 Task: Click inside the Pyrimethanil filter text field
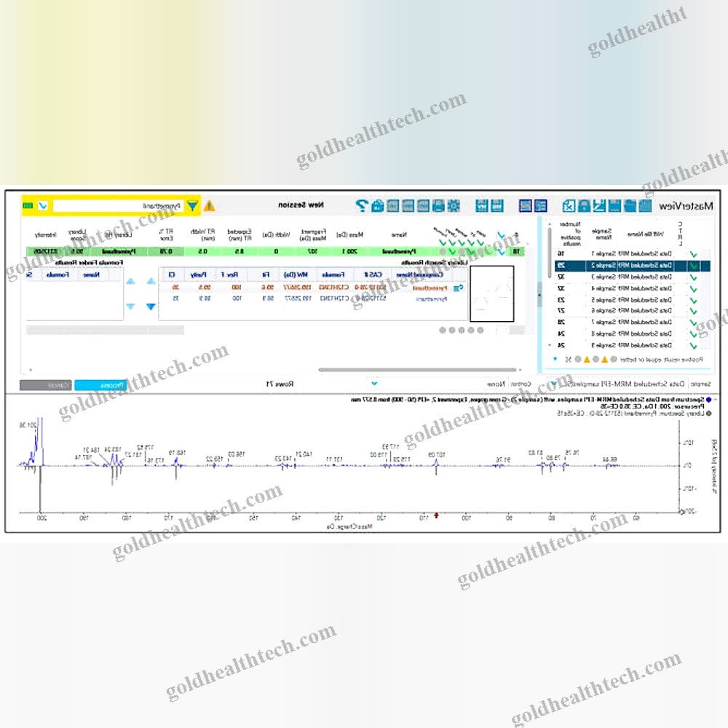119,206
